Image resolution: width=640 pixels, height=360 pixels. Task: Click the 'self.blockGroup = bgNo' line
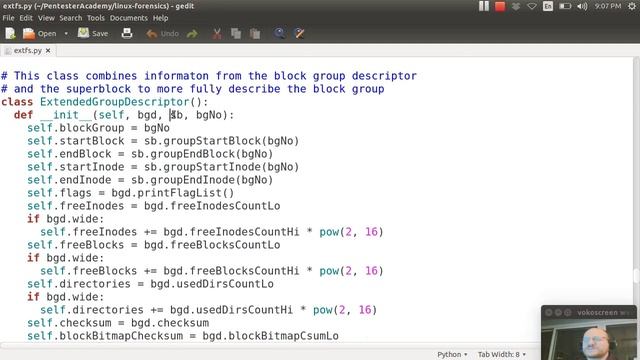click(98, 128)
